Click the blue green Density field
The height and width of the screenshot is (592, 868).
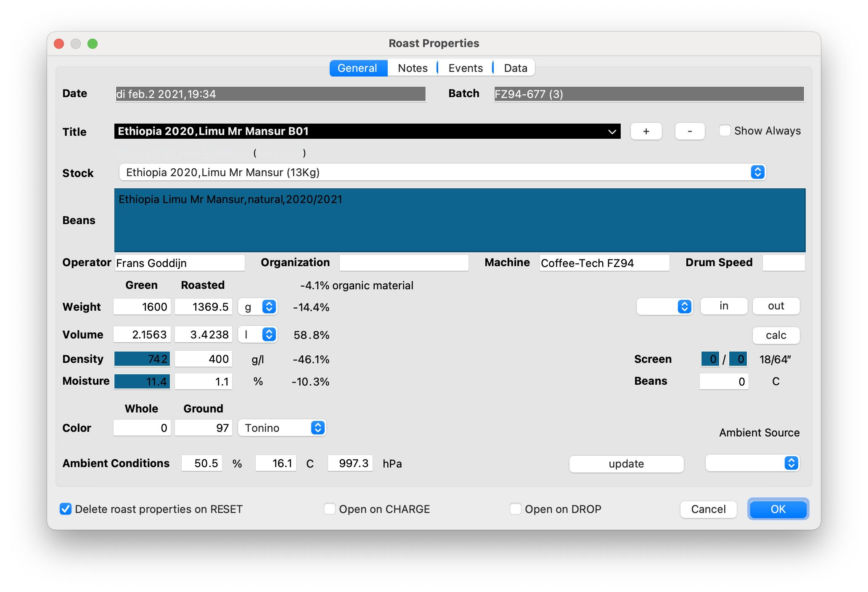coord(142,359)
